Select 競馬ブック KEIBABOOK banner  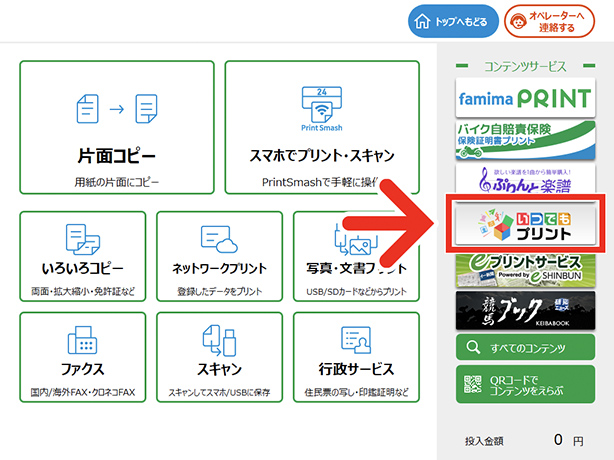click(x=525, y=309)
